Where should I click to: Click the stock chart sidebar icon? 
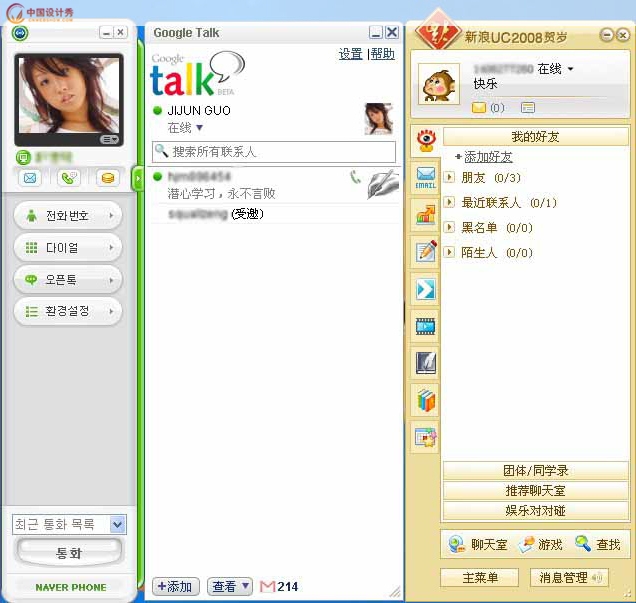[425, 215]
